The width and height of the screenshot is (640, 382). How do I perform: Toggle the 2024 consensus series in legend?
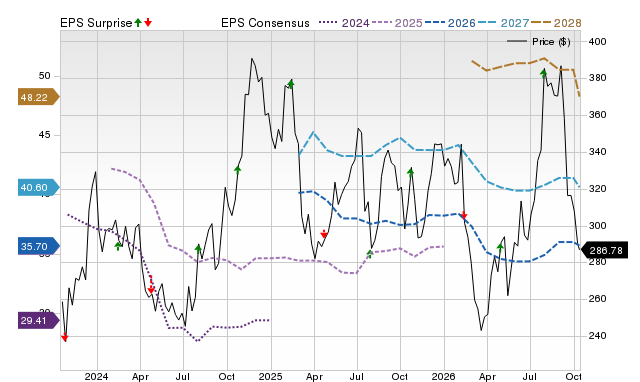coord(344,23)
